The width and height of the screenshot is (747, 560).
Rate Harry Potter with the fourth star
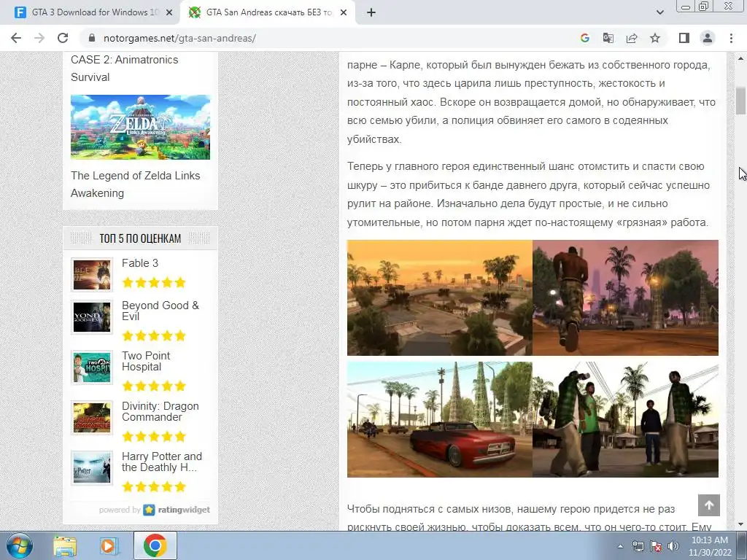click(167, 486)
